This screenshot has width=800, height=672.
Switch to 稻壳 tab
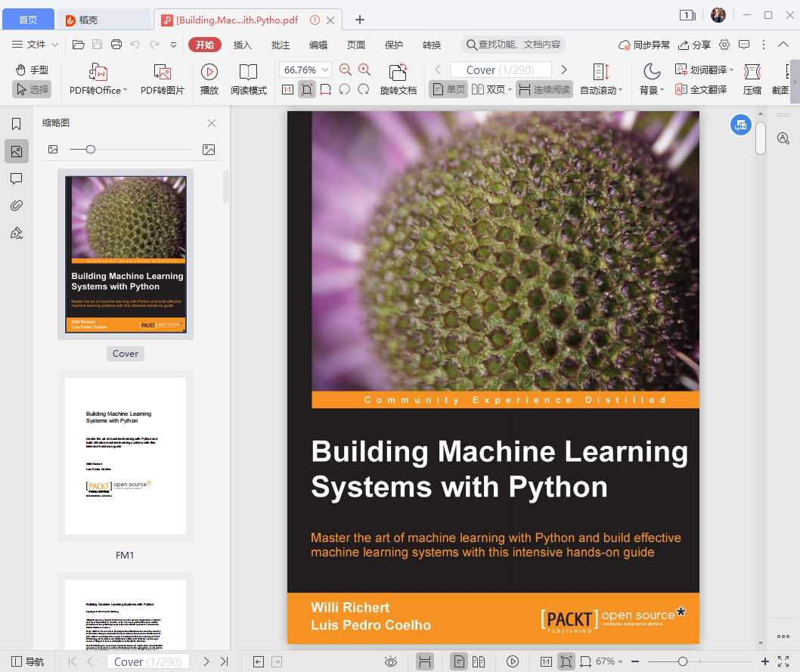click(x=104, y=20)
